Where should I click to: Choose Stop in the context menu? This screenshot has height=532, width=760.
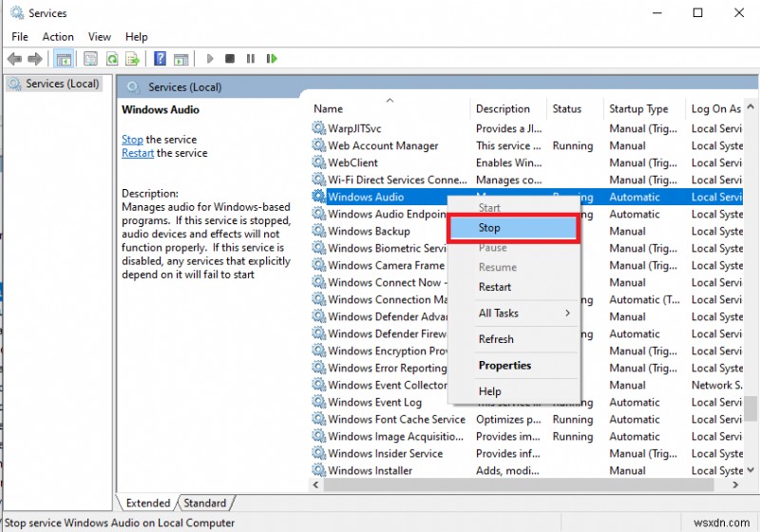tap(513, 228)
